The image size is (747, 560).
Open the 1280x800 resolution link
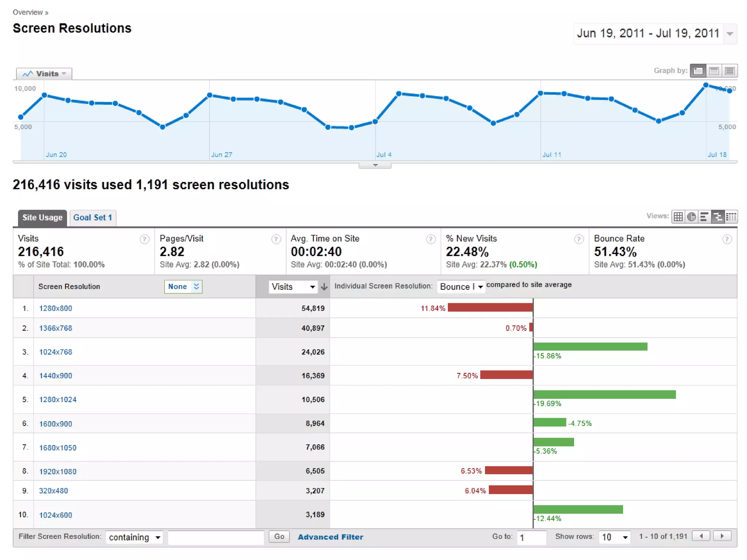[x=55, y=308]
